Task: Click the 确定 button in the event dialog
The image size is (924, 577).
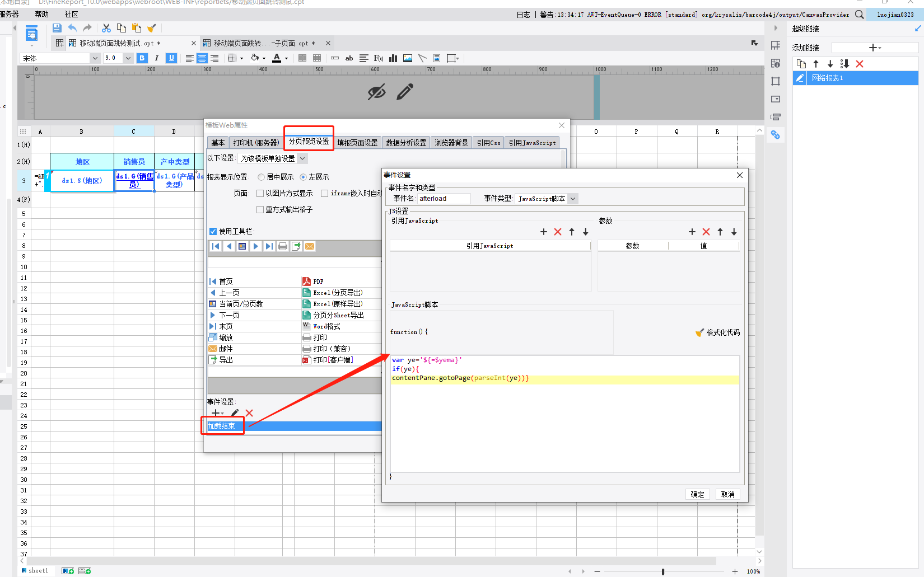Action: pos(697,494)
